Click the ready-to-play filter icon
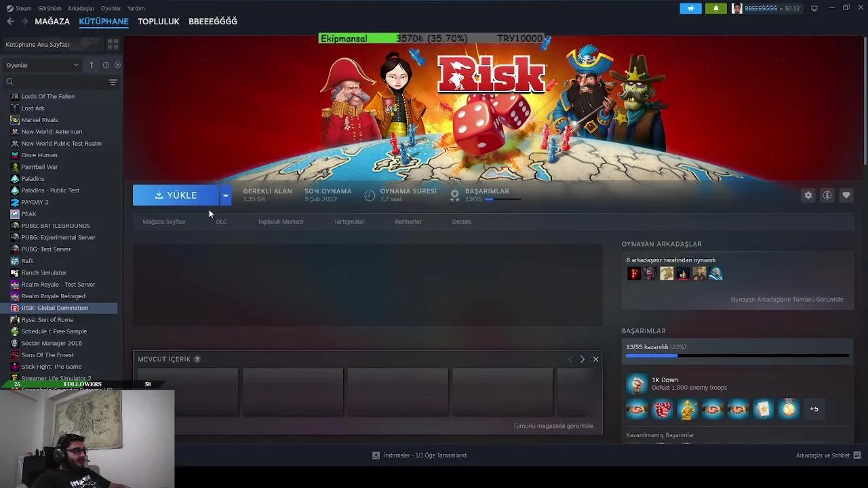 [117, 65]
